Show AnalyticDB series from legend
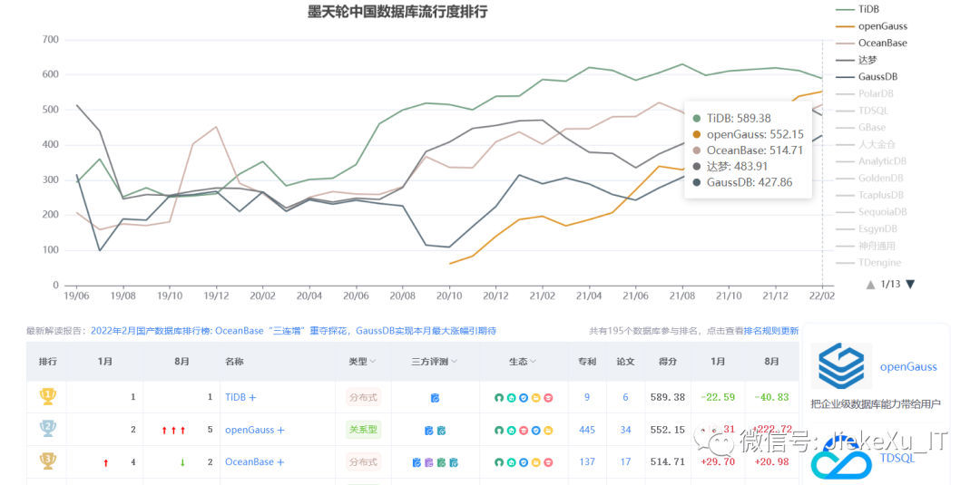The width and height of the screenshot is (980, 485). pos(871,161)
